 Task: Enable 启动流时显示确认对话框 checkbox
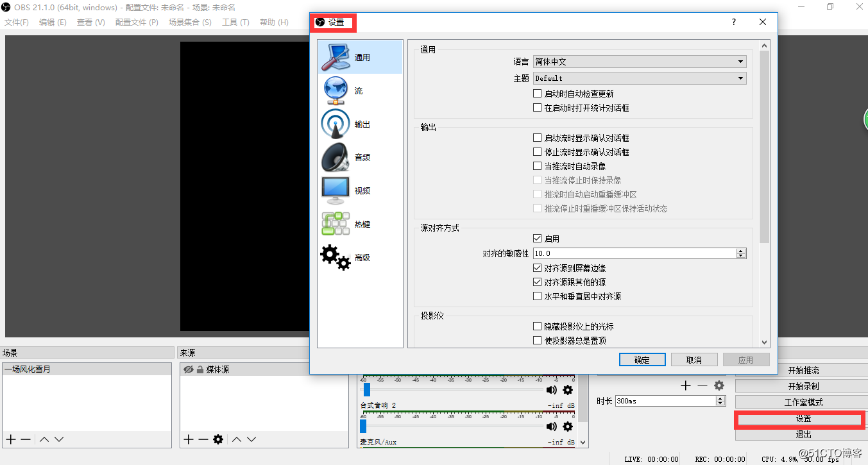click(538, 138)
